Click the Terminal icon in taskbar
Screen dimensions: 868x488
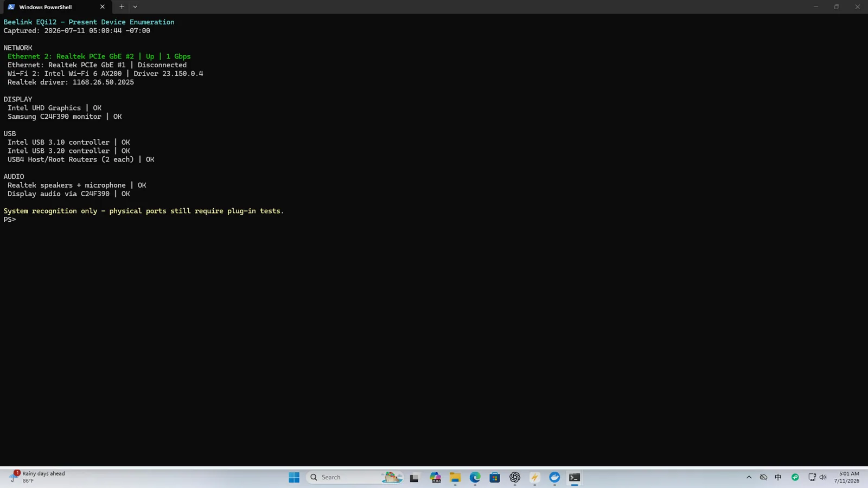[x=575, y=478]
